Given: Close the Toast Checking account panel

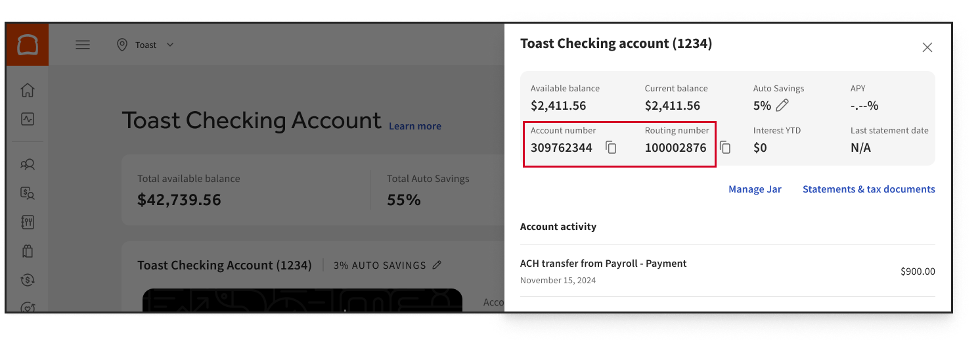Looking at the screenshot, I should point(927,47).
